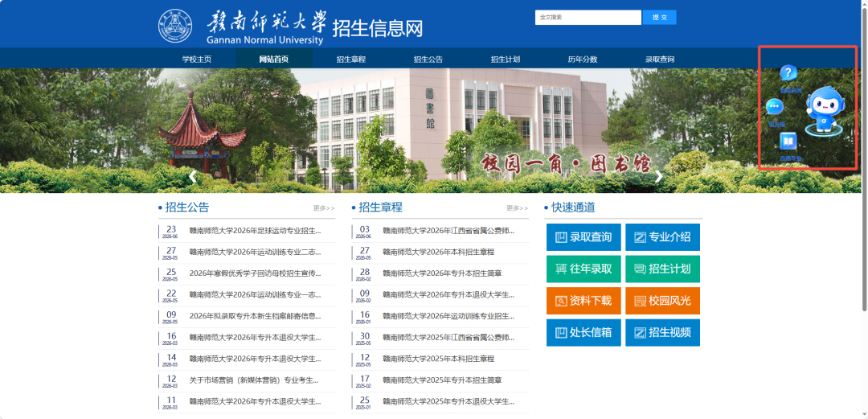Open the 招生计划 navigation menu item
Image resolution: width=868 pixels, height=419 pixels.
click(x=505, y=60)
